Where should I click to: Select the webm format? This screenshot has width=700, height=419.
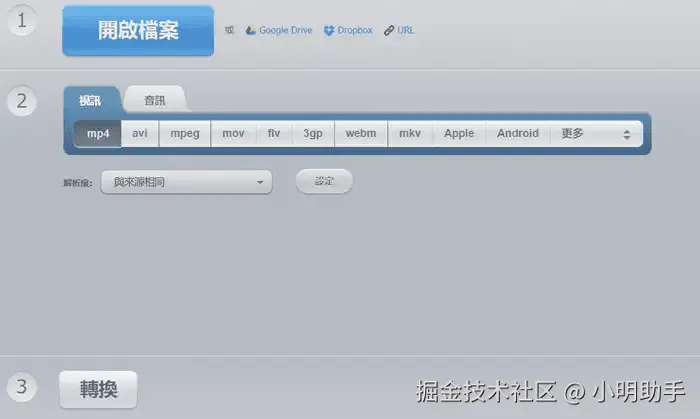pyautogui.click(x=361, y=133)
